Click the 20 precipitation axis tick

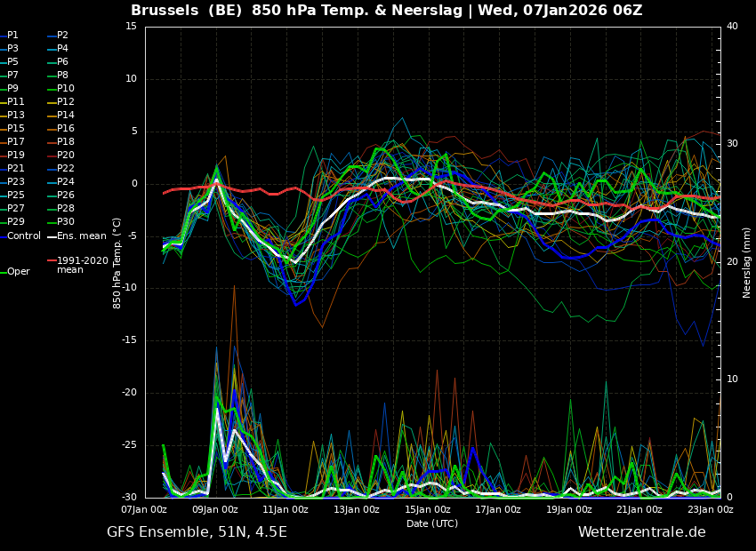(x=732, y=261)
